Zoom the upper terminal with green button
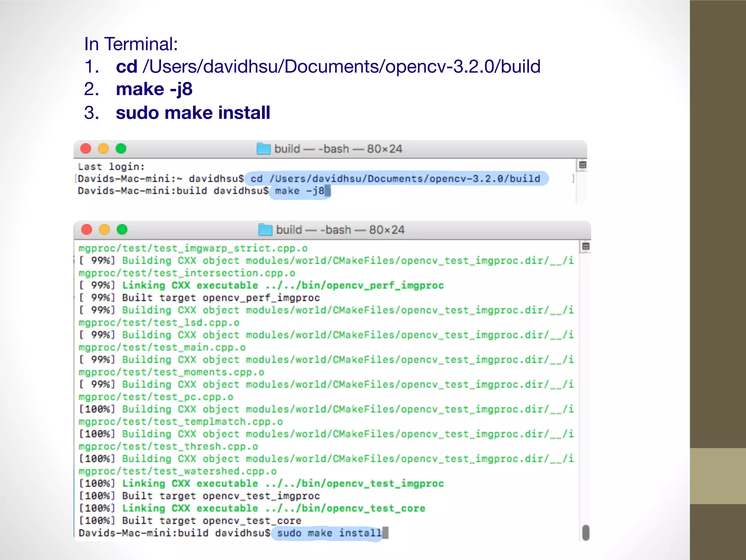746x560 pixels. pyautogui.click(x=121, y=149)
